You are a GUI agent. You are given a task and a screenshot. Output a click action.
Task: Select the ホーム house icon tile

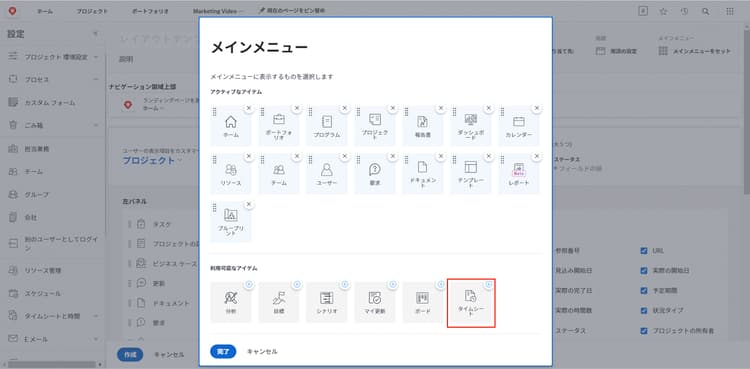[231, 126]
